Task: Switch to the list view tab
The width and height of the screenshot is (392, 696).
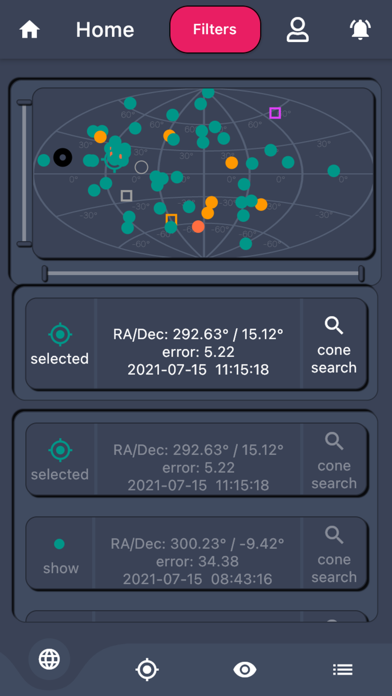Action: 343,669
